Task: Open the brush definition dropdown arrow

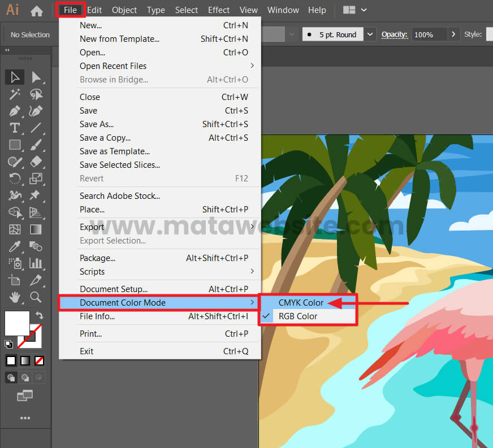Action: click(x=370, y=34)
